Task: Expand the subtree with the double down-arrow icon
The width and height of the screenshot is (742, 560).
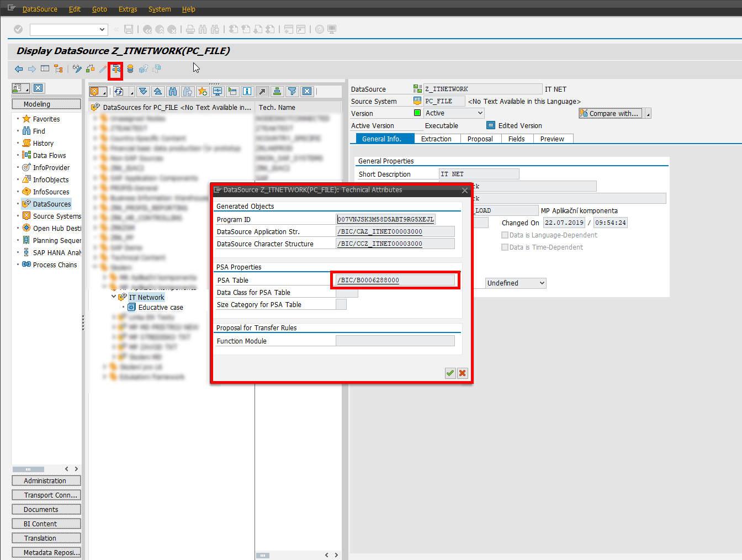Action: 143,91
